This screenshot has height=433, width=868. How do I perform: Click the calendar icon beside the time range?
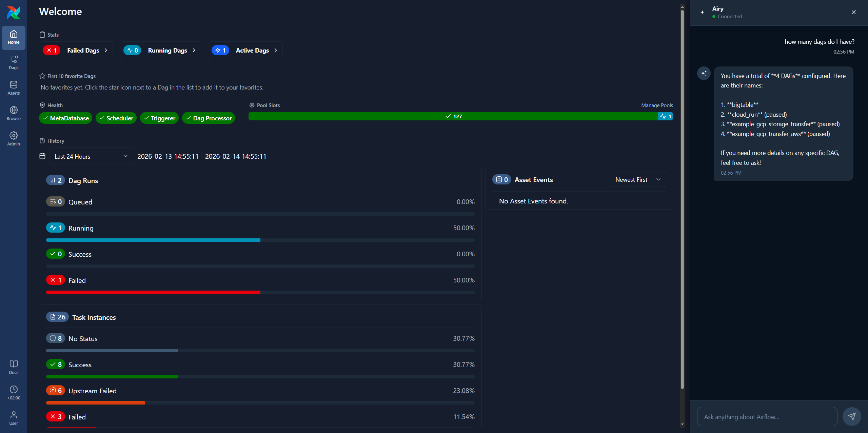coord(42,156)
